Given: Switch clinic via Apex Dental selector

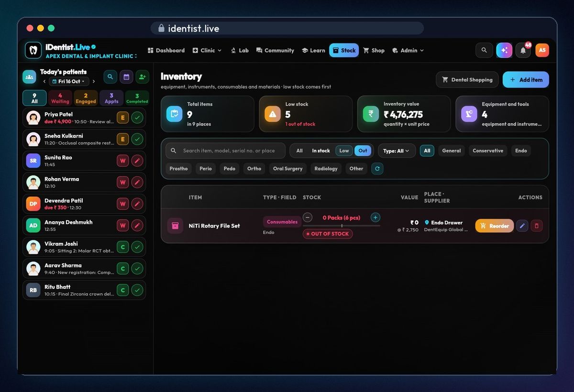Looking at the screenshot, I should click(91, 56).
